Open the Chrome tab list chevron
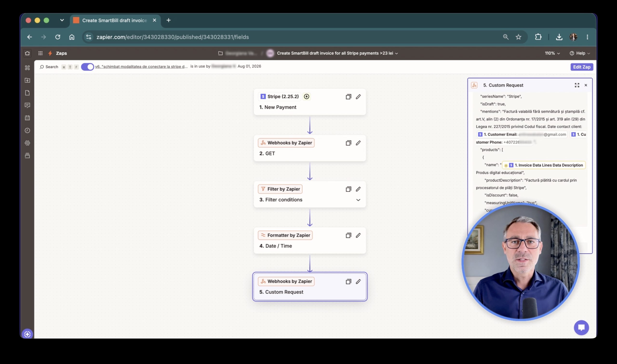This screenshot has width=617, height=364. [62, 20]
